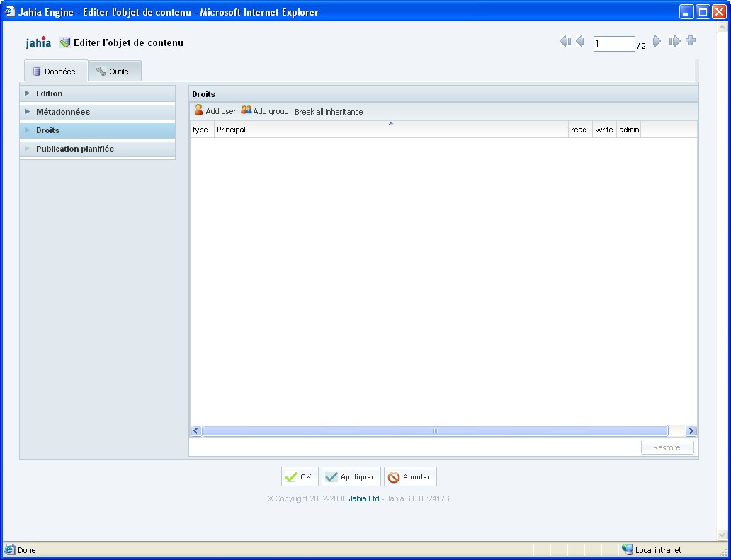The image size is (731, 560).
Task: Click the blue check on Appliquer
Action: coord(331,477)
